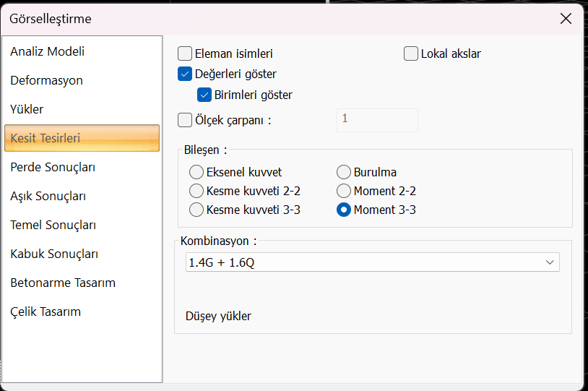
Task: Enable the Eleman isimleri checkbox
Action: click(185, 53)
